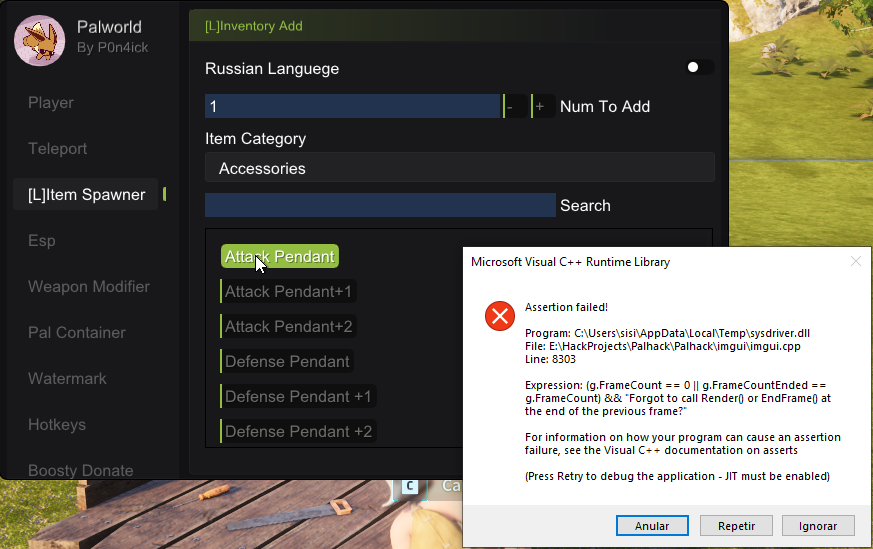The width and height of the screenshot is (873, 549).
Task: Click the C key prompt in game
Action: 410,486
